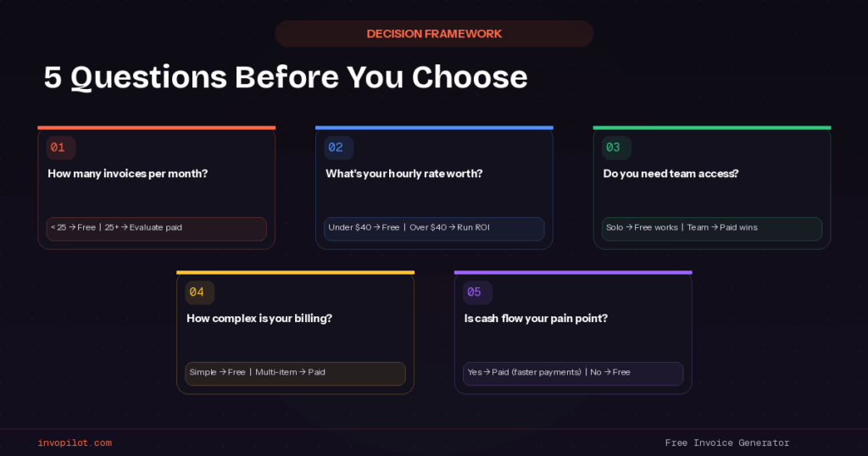Click the 02 number badge
Image resolution: width=868 pixels, height=456 pixels.
pyautogui.click(x=338, y=147)
